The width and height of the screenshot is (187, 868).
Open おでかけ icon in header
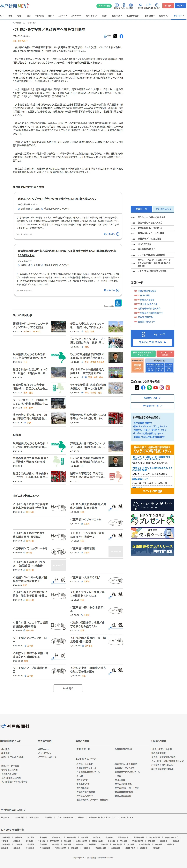click(x=131, y=6)
